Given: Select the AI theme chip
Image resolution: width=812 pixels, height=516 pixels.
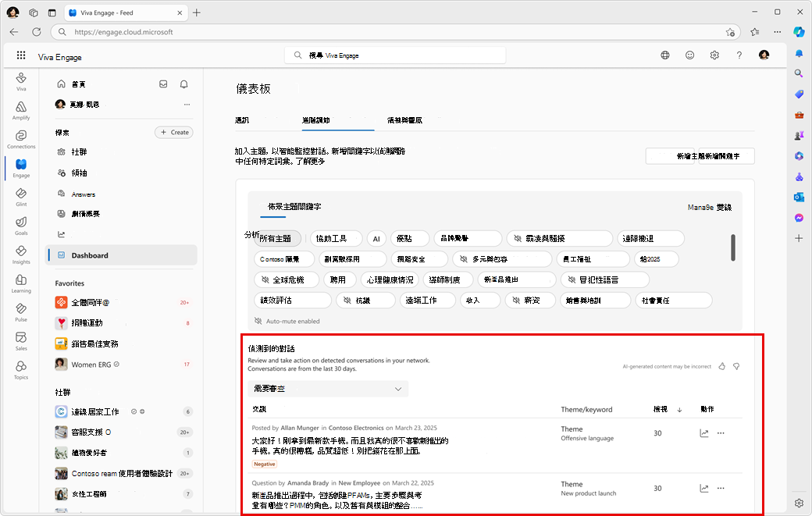Looking at the screenshot, I should coord(376,239).
